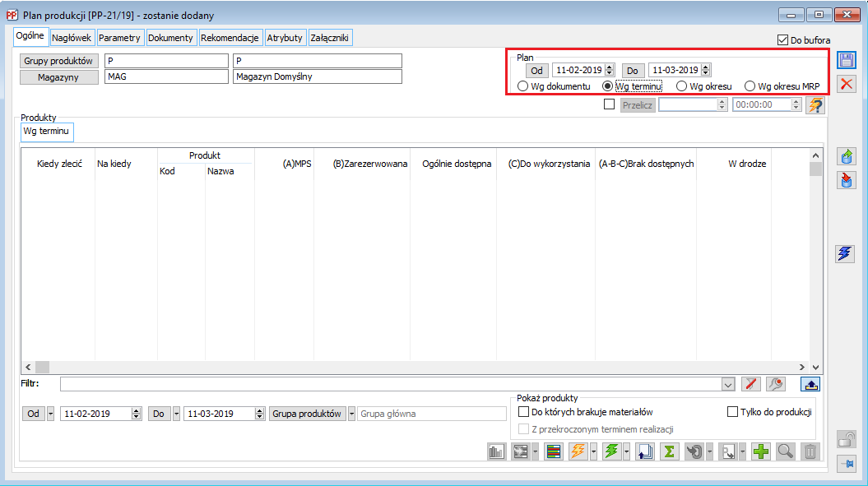The image size is (868, 486).
Task: Click the Do button in Plan section
Action: [x=633, y=70]
